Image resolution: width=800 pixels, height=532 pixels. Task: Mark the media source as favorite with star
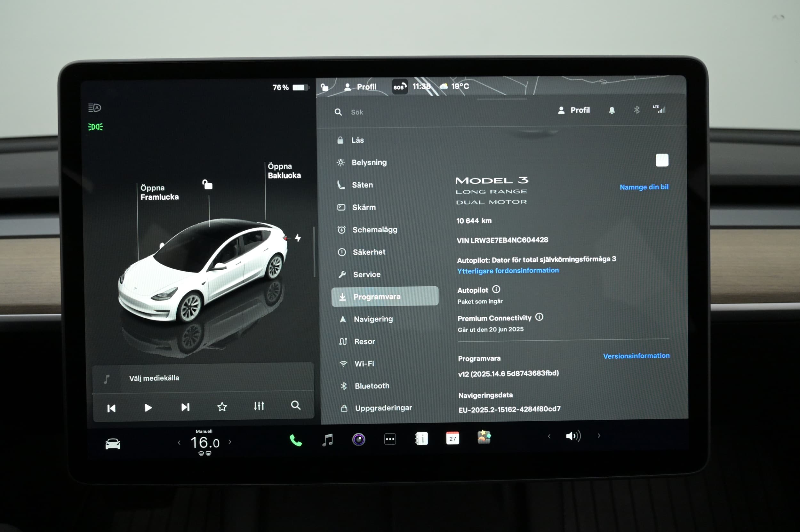pos(222,407)
